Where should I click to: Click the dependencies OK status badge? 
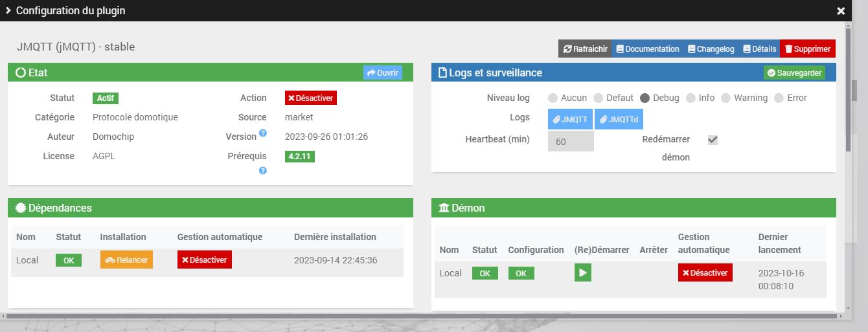tap(69, 260)
